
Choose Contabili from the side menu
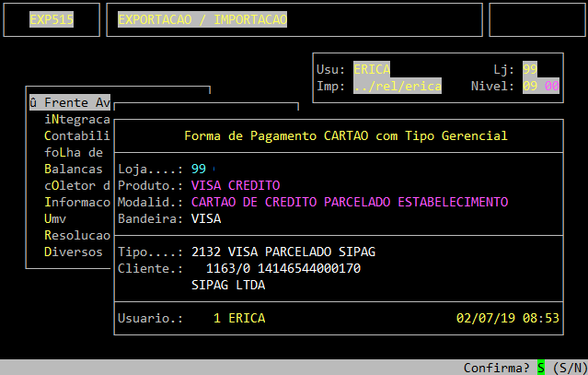[77, 135]
